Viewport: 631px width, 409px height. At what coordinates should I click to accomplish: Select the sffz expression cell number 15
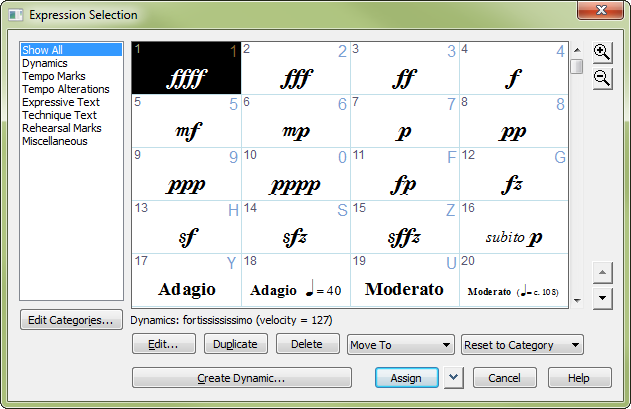point(405,227)
